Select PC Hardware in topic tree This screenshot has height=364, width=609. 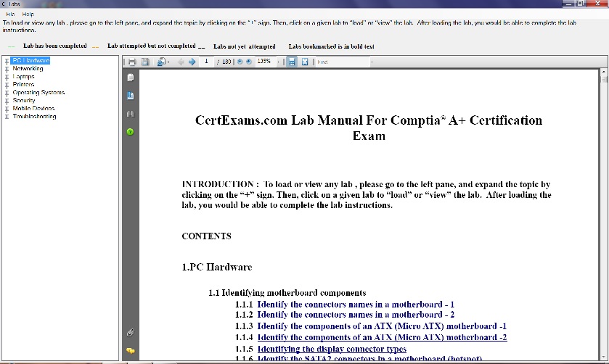pos(30,60)
